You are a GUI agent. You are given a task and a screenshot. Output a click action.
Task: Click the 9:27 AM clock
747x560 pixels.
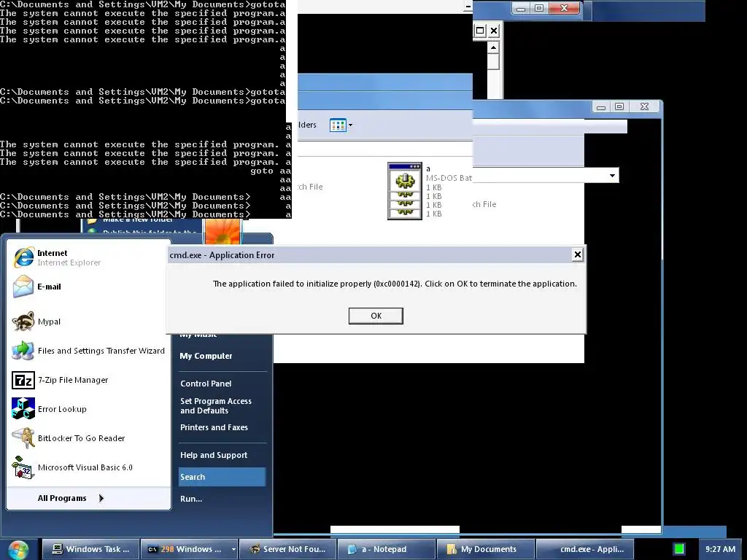(x=720, y=549)
